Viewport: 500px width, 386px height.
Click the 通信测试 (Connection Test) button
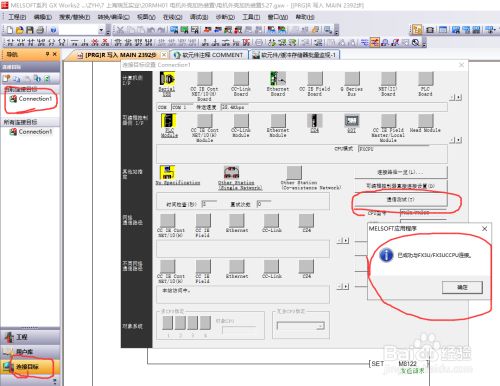(x=400, y=199)
